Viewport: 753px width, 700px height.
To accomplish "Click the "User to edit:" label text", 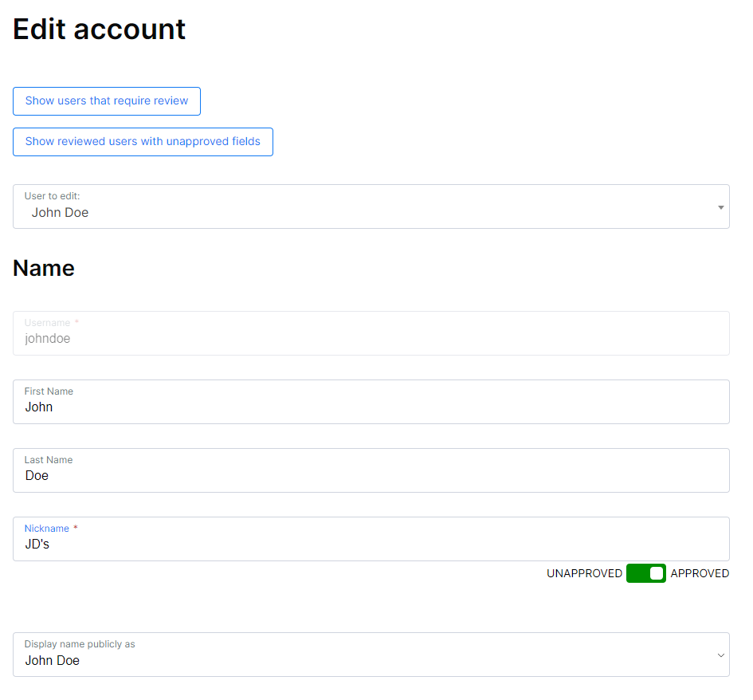I will pos(53,196).
